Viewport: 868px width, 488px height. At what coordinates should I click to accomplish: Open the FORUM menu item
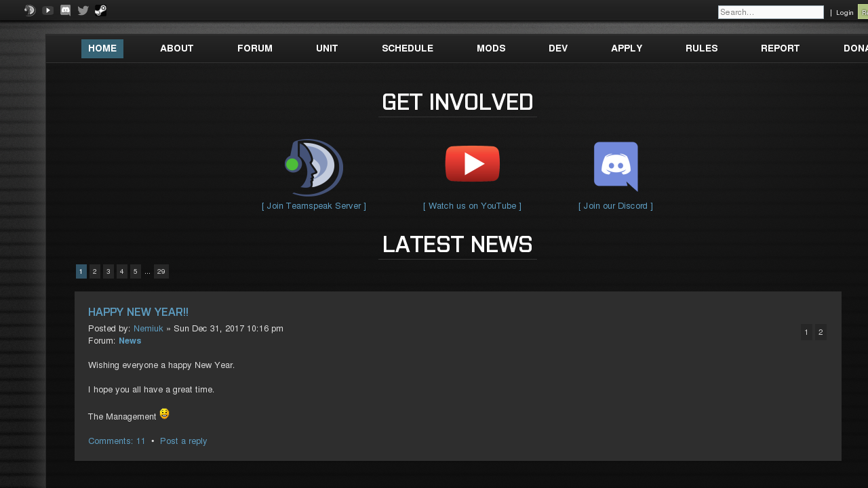click(255, 49)
